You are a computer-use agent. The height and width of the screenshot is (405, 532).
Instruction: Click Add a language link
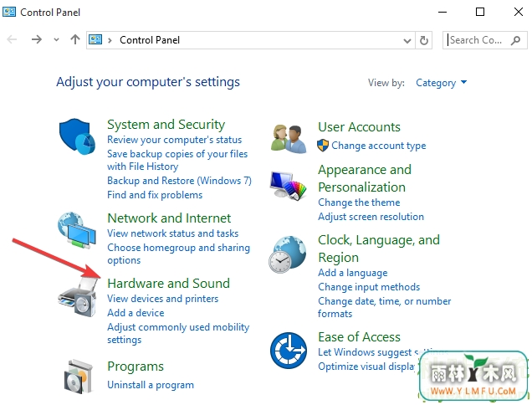(x=352, y=273)
